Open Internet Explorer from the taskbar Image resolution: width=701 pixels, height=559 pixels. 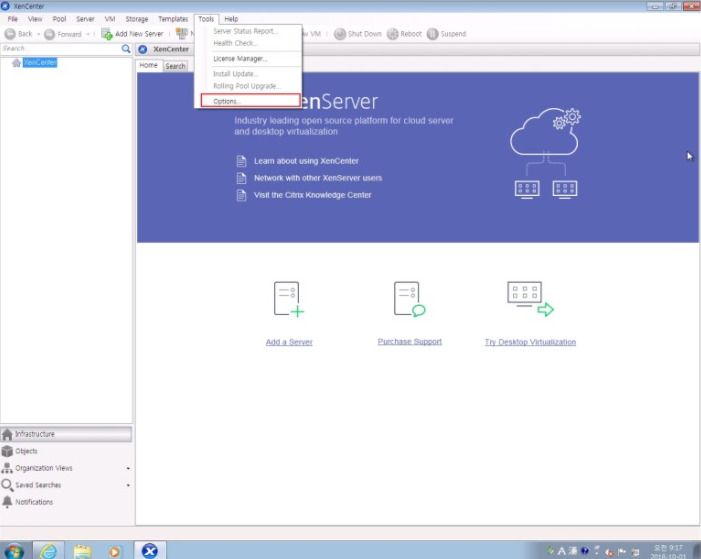click(x=48, y=551)
